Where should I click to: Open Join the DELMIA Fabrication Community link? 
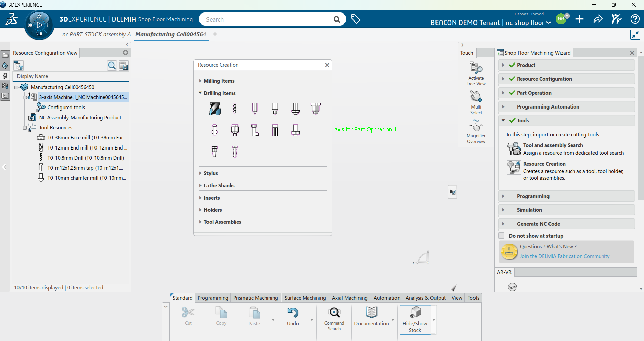(x=564, y=256)
